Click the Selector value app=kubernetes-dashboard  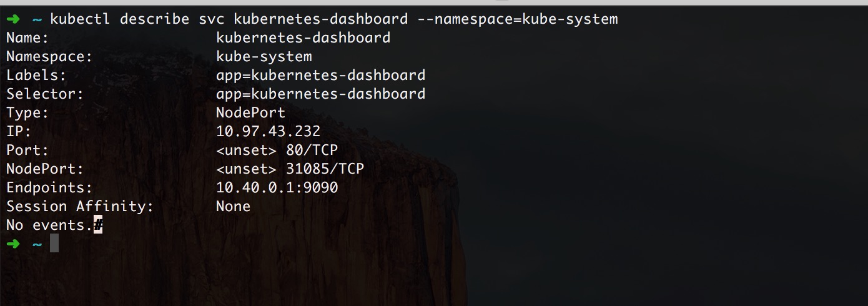pos(321,94)
